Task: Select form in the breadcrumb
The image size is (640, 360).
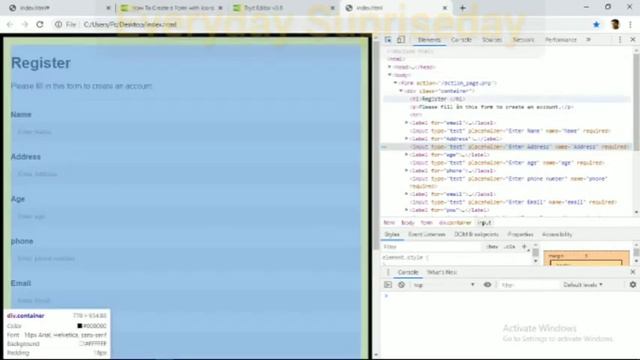Action: coord(427,222)
